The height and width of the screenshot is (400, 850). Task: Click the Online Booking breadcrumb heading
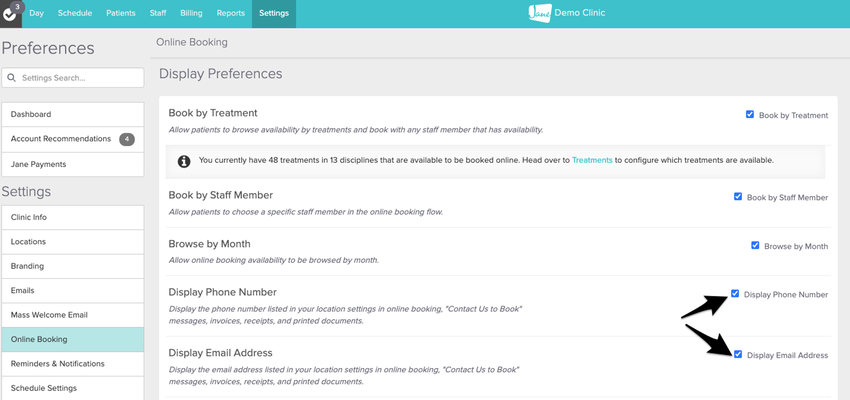[192, 42]
